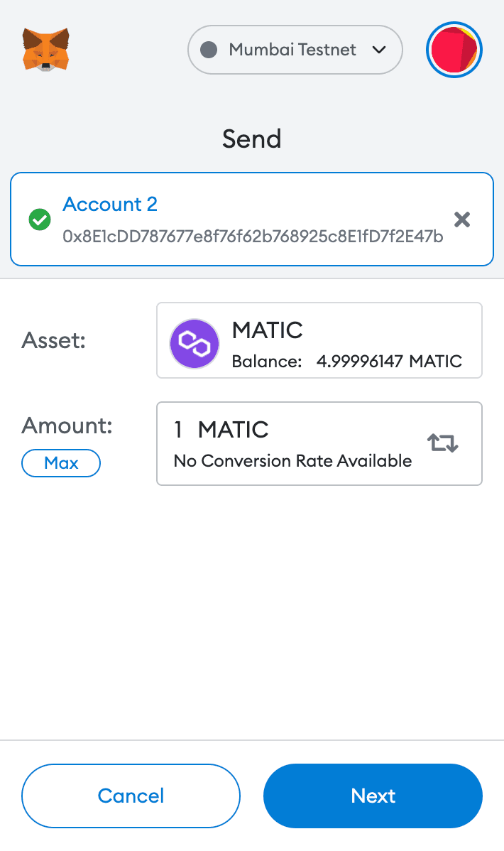Click the Max amount button
This screenshot has width=504, height=851.
(61, 462)
